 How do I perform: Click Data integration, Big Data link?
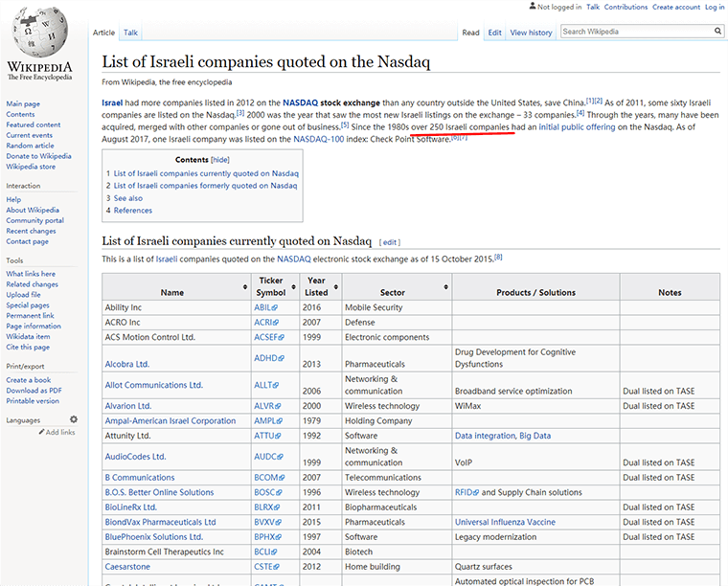coord(503,436)
